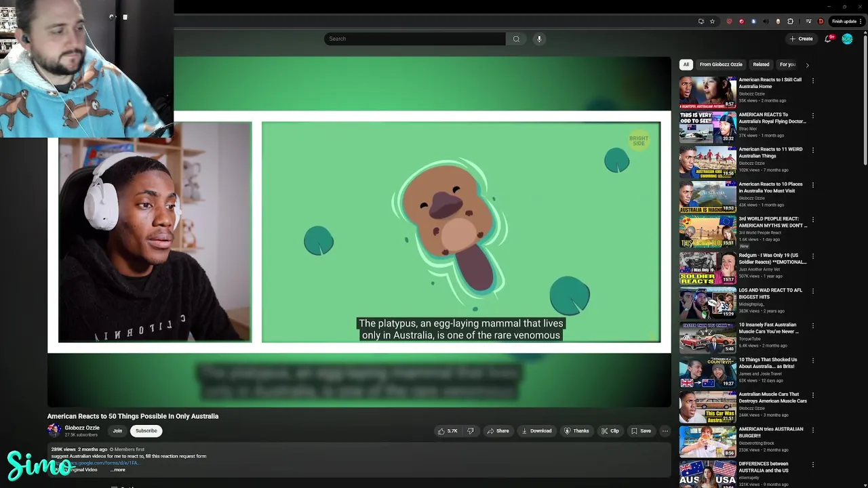This screenshot has width=868, height=488.
Task: Open Globozz Ozzie channel name link
Action: (x=82, y=428)
